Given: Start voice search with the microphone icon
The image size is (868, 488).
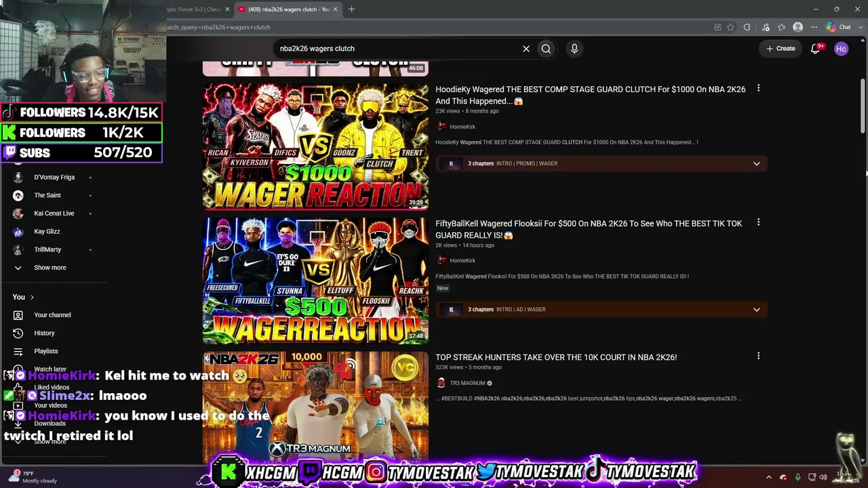Looking at the screenshot, I should point(574,49).
